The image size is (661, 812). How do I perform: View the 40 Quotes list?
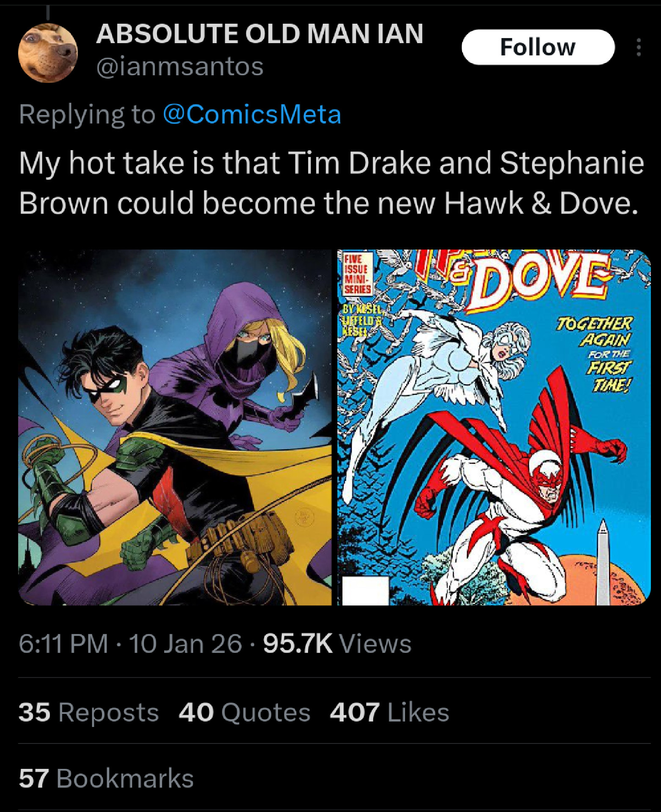pos(244,712)
